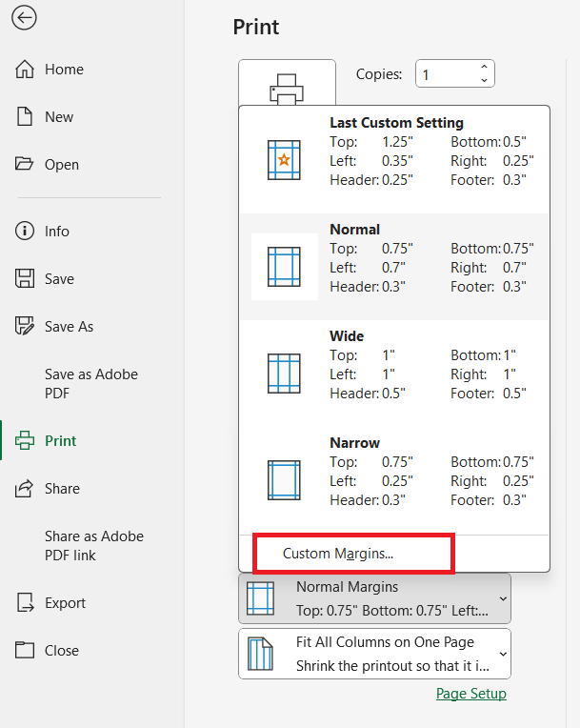The image size is (580, 728).
Task: Click the Info circle icon
Action: [25, 231]
